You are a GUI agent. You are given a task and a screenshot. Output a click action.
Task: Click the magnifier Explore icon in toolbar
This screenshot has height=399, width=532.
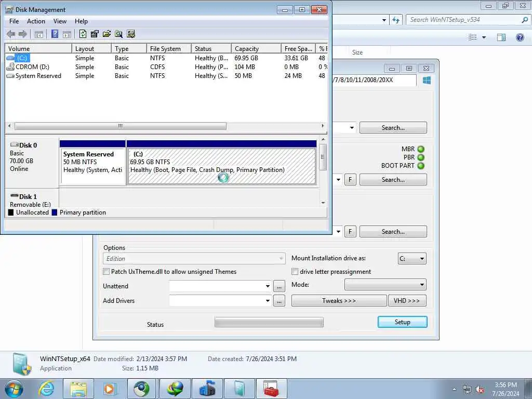point(118,34)
